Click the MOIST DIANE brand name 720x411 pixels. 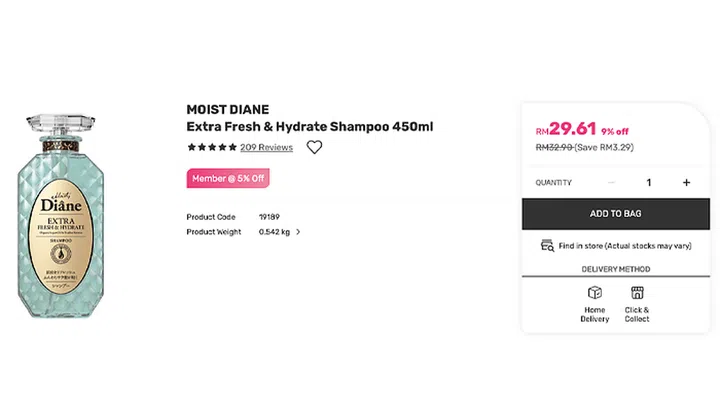click(227, 109)
